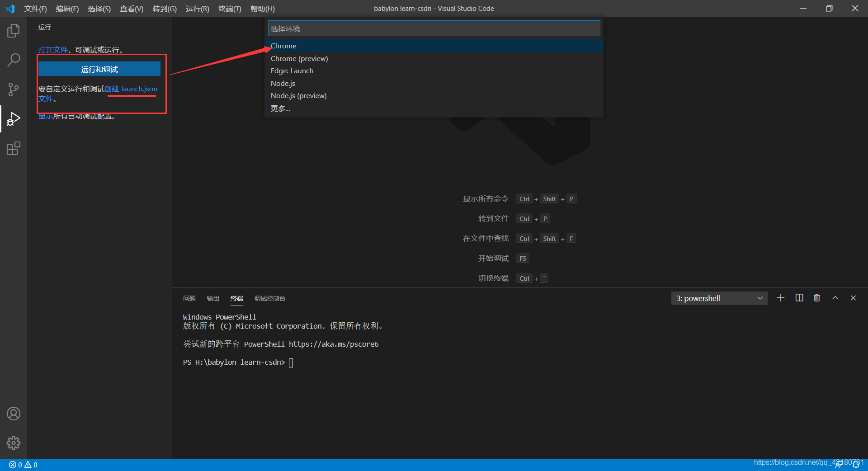Screen dimensions: 868x471
Task: Click inside terminal at PS prompt
Action: click(x=291, y=363)
